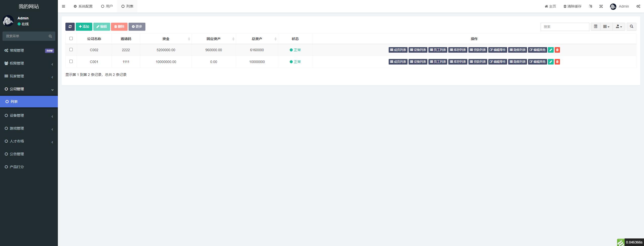Select the checkbox for company C001
Image resolution: width=644 pixels, height=246 pixels.
coord(71,61)
